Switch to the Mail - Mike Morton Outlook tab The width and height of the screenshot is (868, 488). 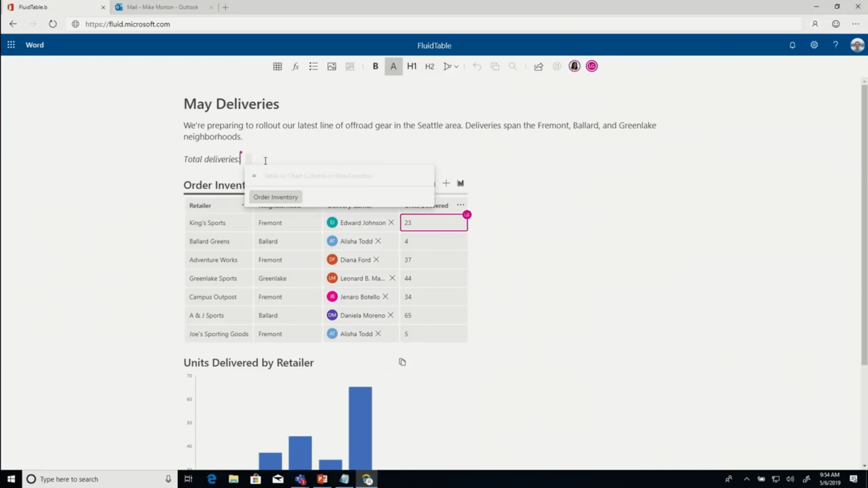pos(163,7)
